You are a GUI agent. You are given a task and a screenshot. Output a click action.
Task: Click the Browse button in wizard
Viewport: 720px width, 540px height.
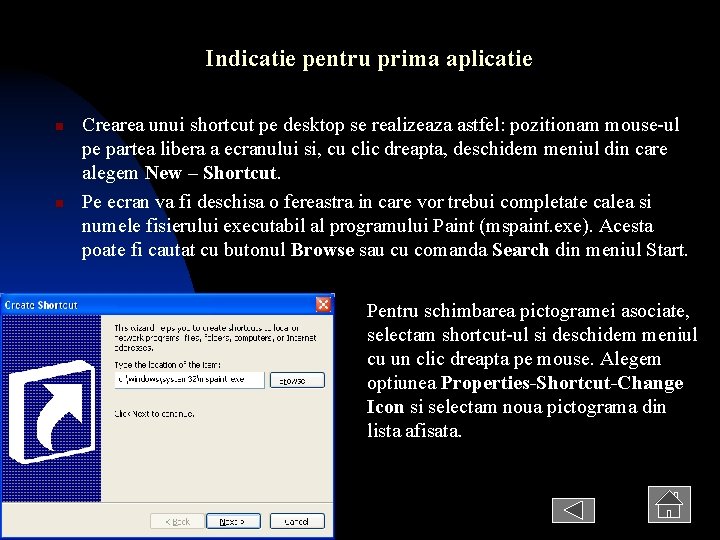point(297,380)
